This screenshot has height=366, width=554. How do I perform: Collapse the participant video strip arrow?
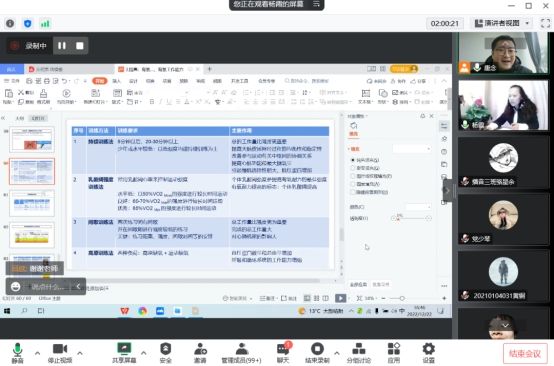pyautogui.click(x=447, y=190)
